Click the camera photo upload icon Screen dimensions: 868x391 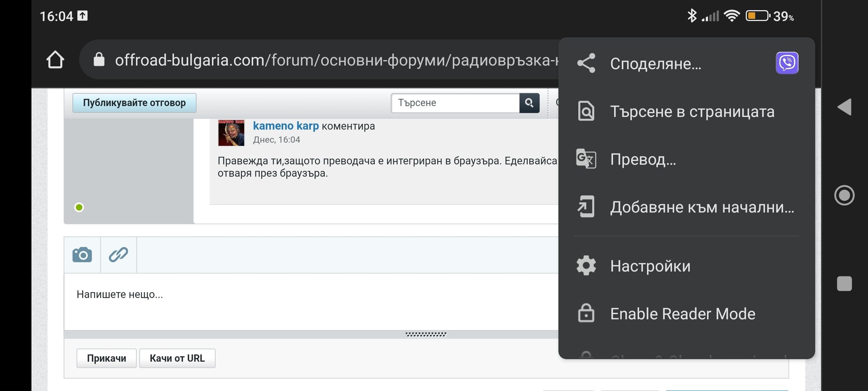pyautogui.click(x=82, y=255)
